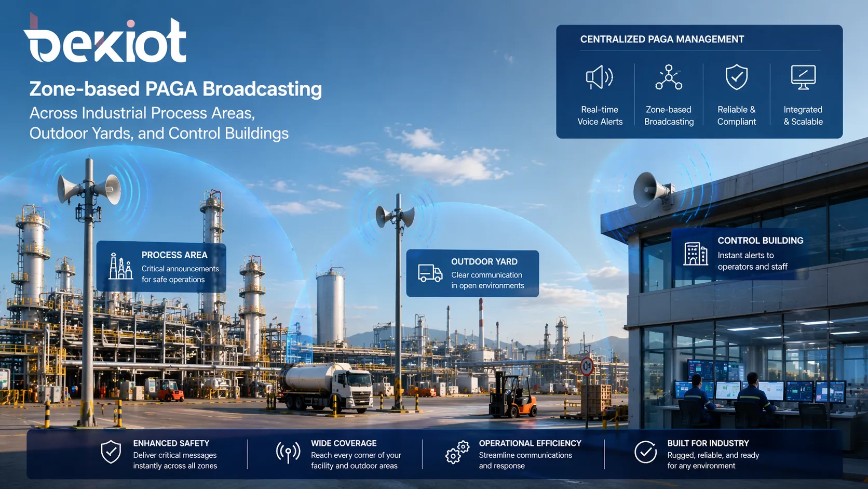Click the Process Area refinery icon
Image resolution: width=868 pixels, height=489 pixels.
(120, 267)
